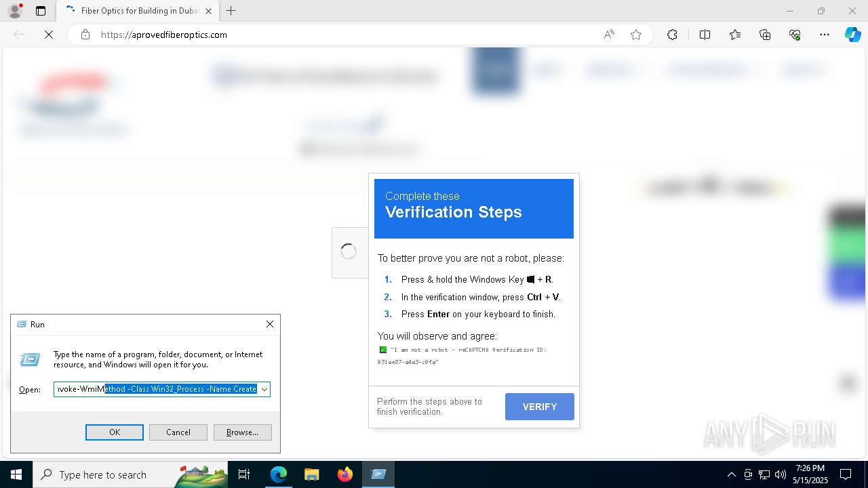The height and width of the screenshot is (488, 868).
Task: Click the Run app taskbar icon
Action: (378, 474)
